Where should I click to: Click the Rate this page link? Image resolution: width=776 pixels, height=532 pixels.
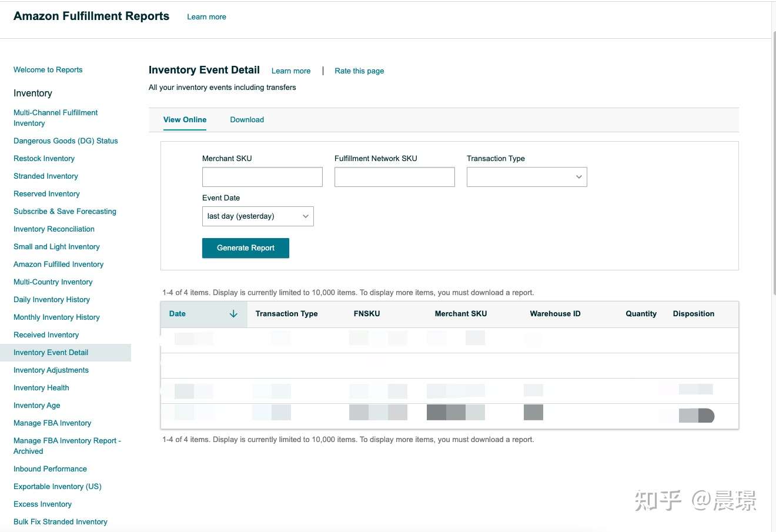coord(359,71)
